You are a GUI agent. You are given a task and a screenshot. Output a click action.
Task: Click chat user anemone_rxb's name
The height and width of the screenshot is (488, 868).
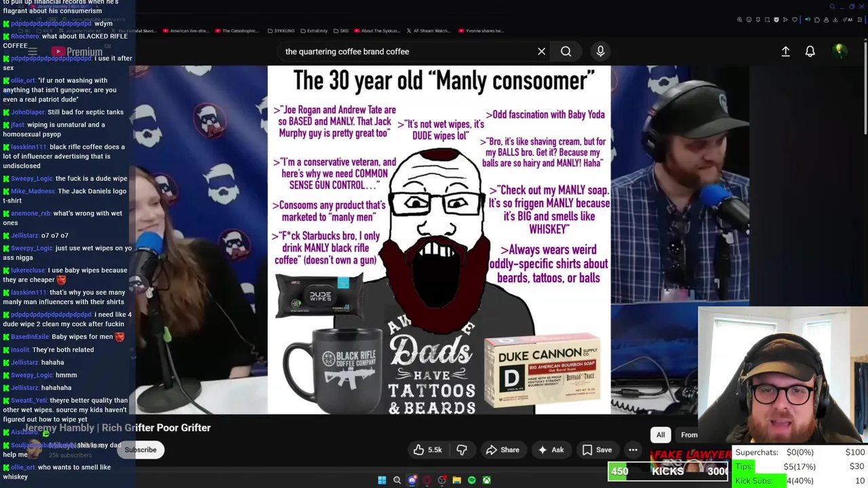(31, 213)
